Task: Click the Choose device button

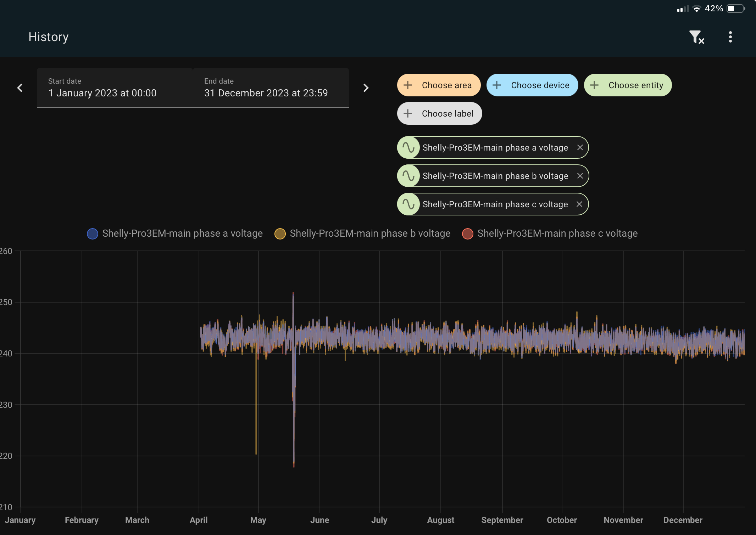Action: coord(532,85)
